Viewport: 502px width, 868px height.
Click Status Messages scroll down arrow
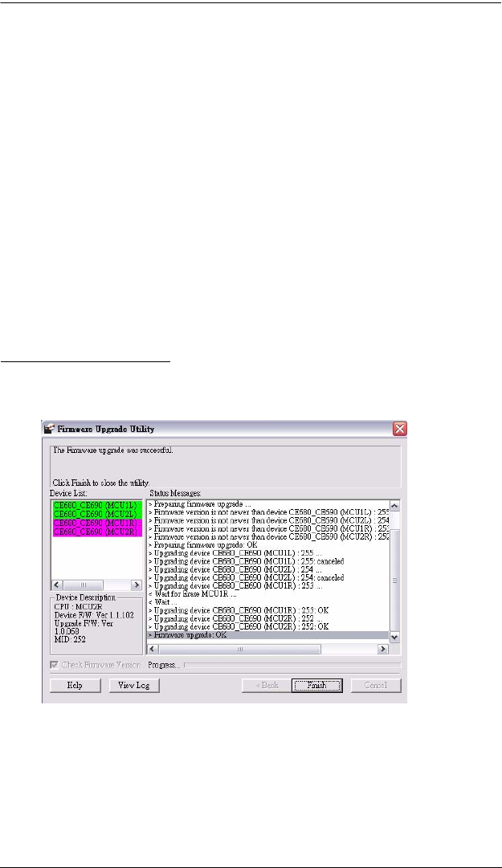click(394, 638)
